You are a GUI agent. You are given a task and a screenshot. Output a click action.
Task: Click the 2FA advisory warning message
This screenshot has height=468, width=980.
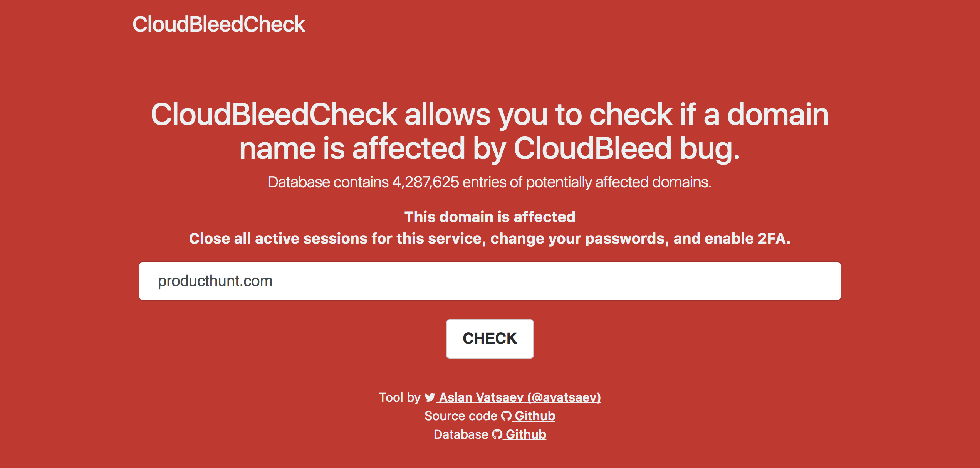point(490,239)
